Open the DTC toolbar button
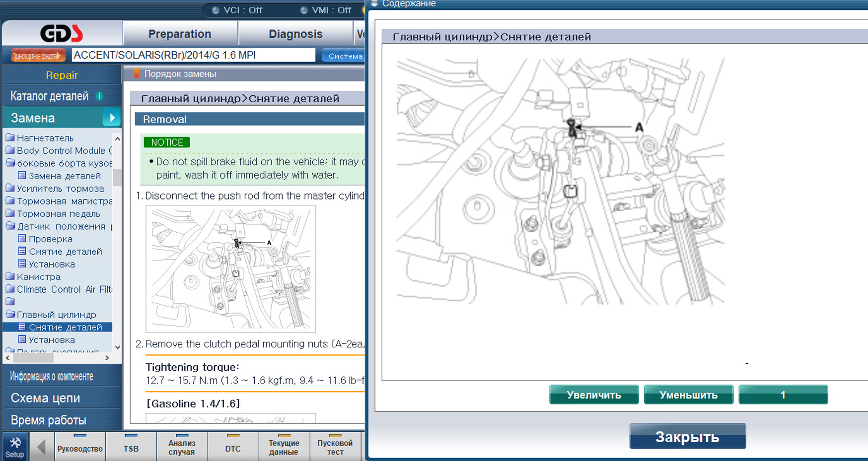This screenshot has height=461, width=868. click(232, 447)
